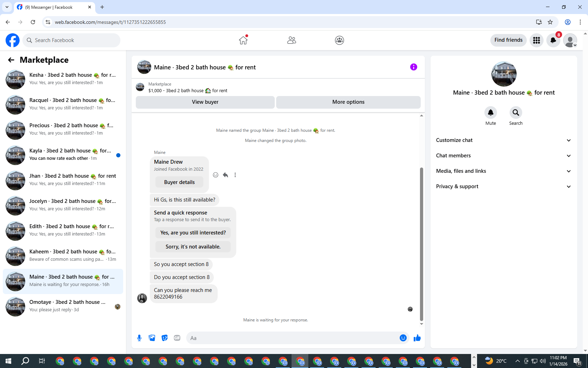588x368 pixels.
Task: Click the More options button
Action: [348, 102]
